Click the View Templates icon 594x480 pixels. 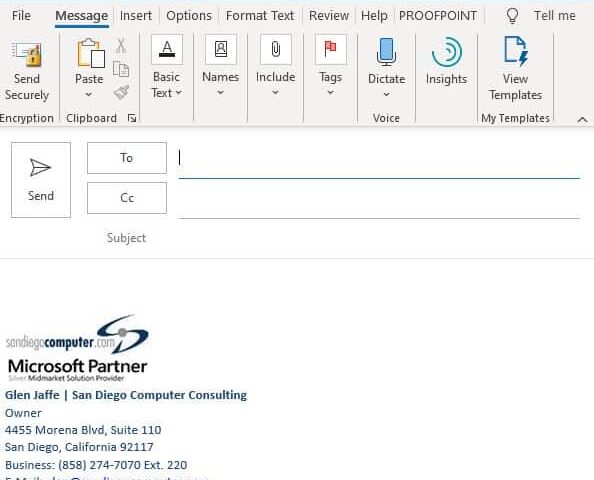(515, 52)
